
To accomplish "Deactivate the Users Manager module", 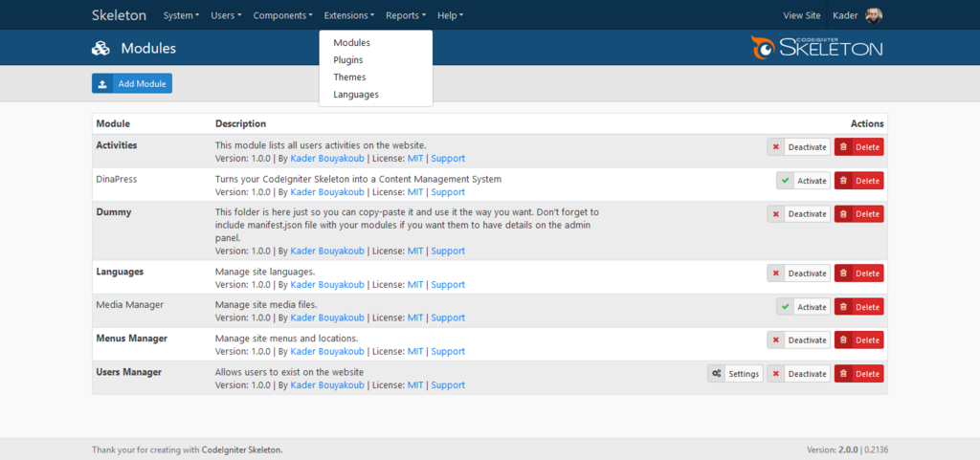I will 799,374.
